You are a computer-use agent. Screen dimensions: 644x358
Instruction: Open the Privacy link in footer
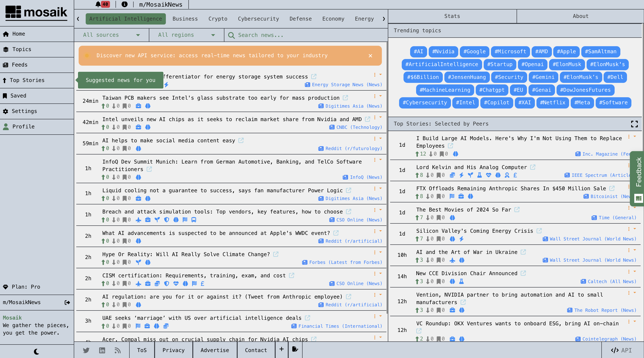pos(173,350)
